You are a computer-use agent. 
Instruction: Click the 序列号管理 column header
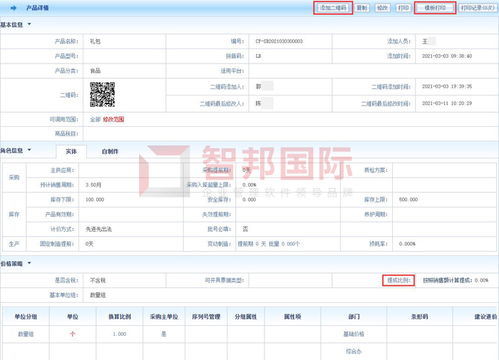click(x=206, y=317)
